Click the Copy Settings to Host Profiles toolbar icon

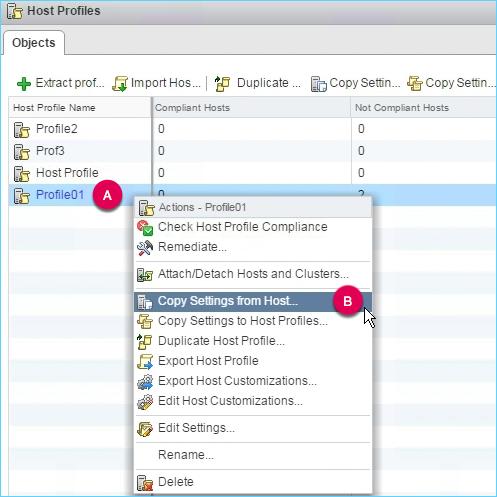point(415,83)
